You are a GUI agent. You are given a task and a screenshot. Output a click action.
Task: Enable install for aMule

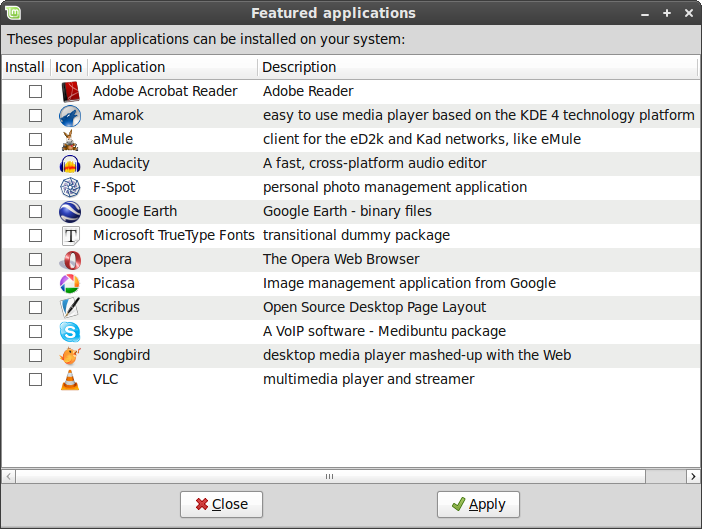(x=35, y=140)
